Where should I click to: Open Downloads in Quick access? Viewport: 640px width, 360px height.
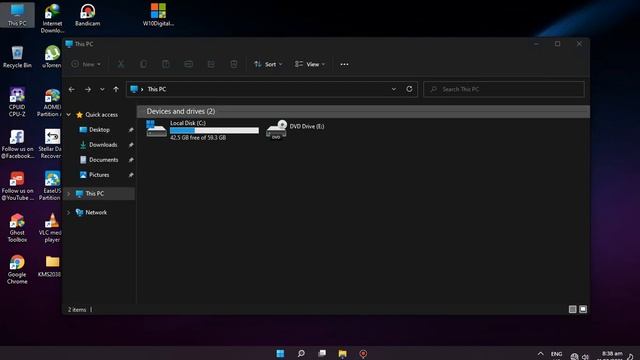click(x=98, y=145)
